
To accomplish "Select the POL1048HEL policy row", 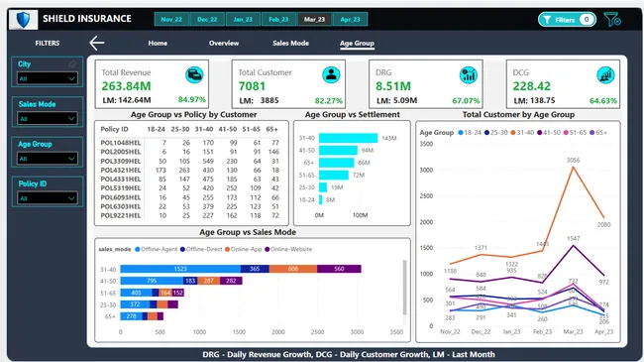I will click(190, 143).
